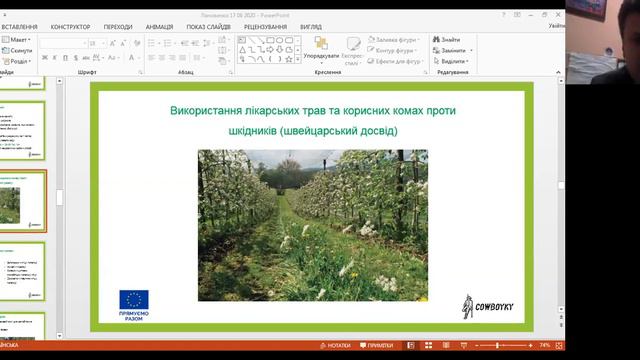Click the decrease indent icon
Image resolution: width=640 pixels, height=360 pixels.
184,43
